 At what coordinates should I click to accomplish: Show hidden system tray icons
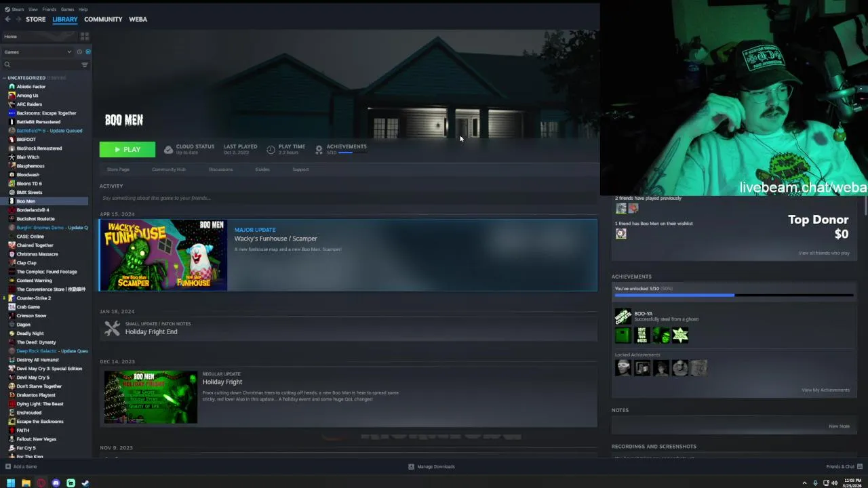click(804, 483)
